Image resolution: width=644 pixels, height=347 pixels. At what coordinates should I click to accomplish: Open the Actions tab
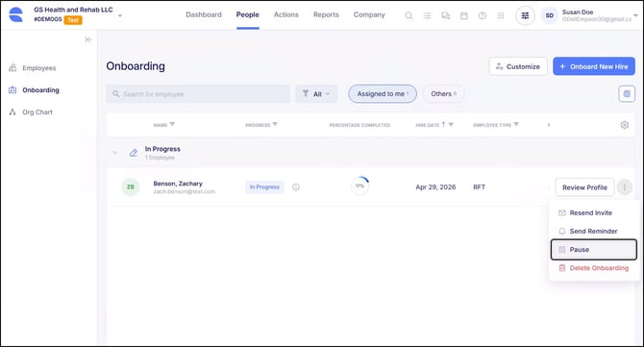[x=286, y=14]
